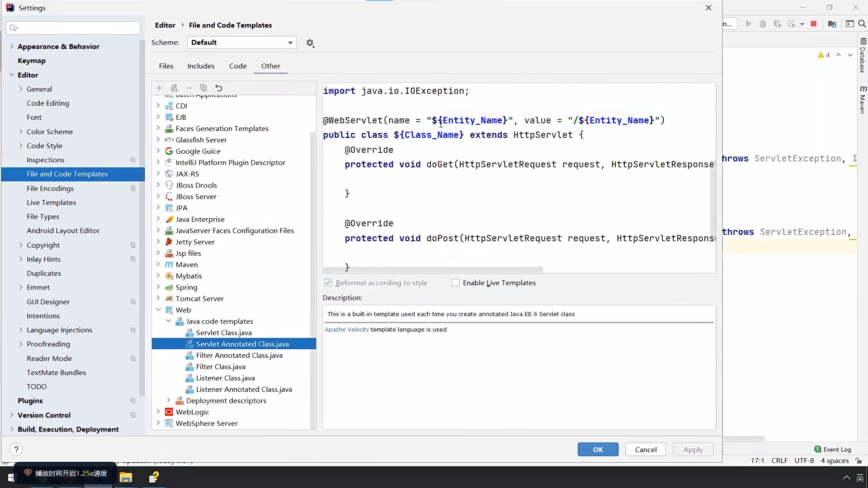
Task: Expand the Color Scheme settings node
Action: (21, 132)
